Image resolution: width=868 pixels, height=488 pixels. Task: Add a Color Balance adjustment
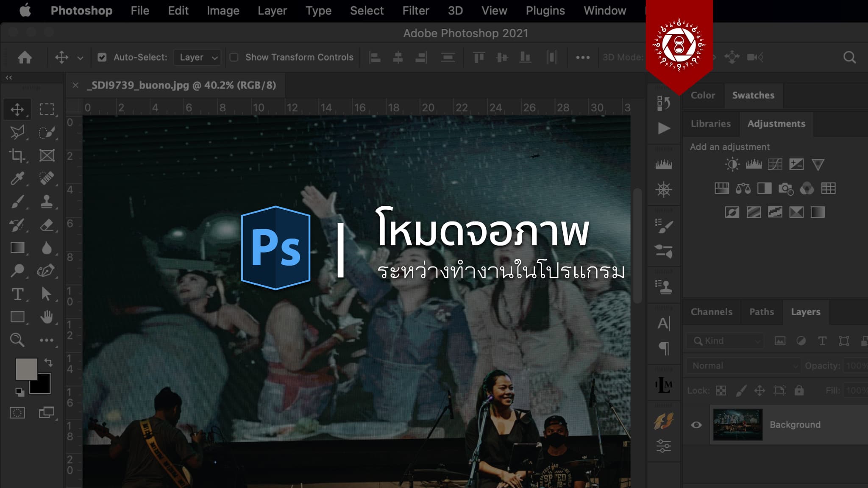[x=743, y=189]
